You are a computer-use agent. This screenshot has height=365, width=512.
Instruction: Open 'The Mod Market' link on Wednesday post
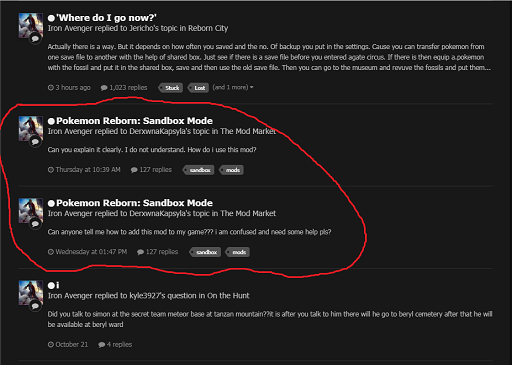pos(248,213)
